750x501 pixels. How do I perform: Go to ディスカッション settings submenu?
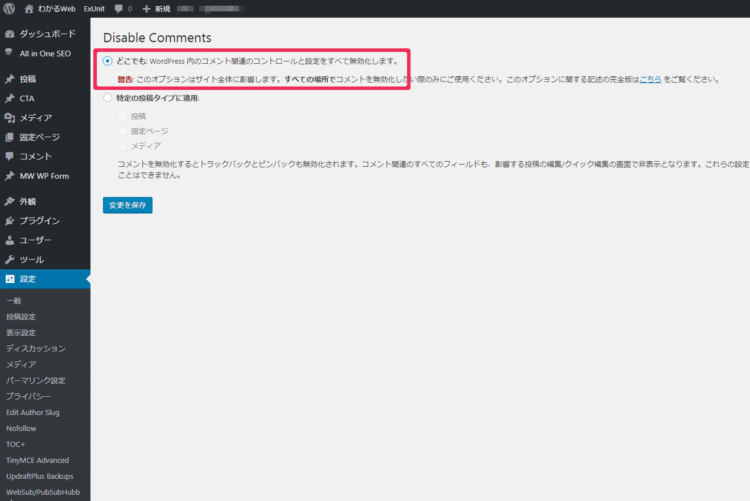(x=35, y=348)
